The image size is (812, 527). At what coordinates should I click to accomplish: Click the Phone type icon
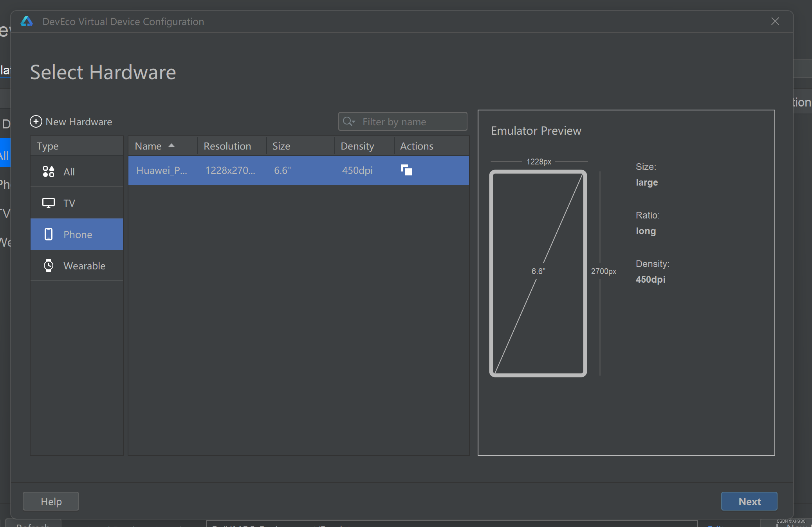click(x=48, y=234)
